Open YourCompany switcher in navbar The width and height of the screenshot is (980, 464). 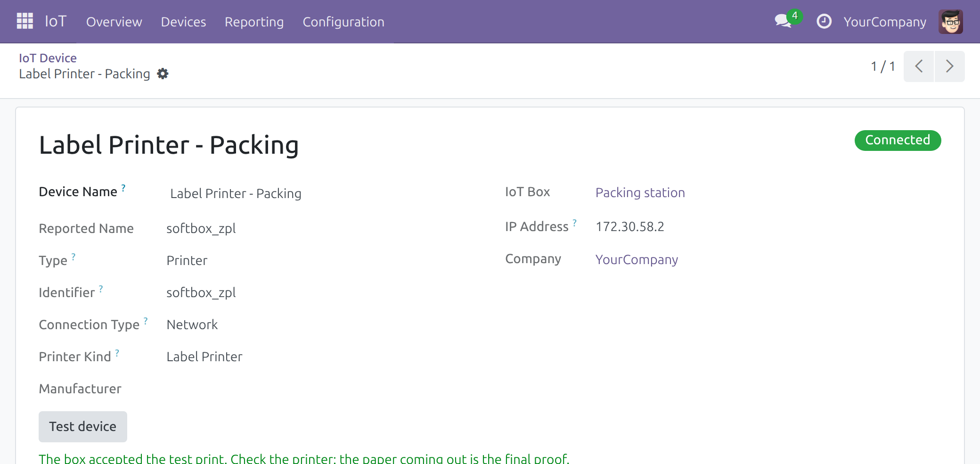[x=885, y=22]
